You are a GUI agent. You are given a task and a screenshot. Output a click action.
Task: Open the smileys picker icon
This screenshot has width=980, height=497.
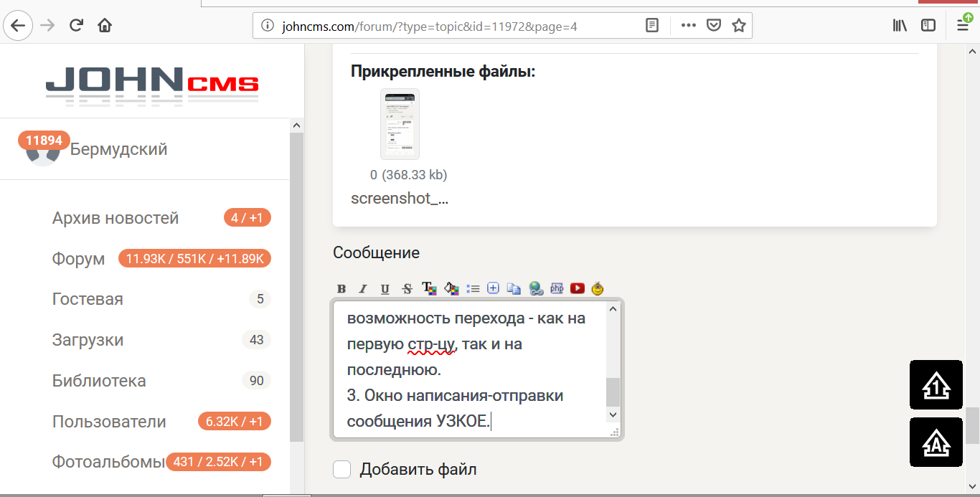[598, 288]
